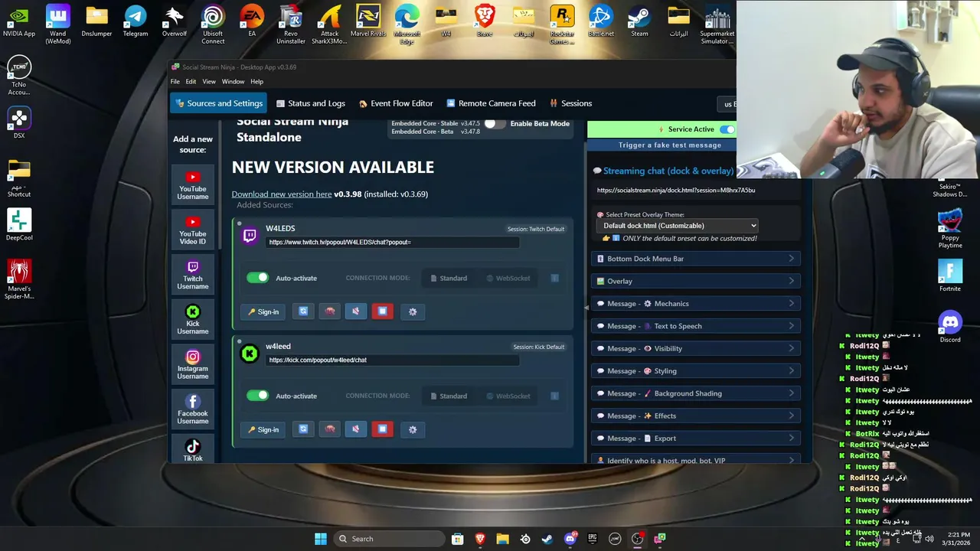Click the info icon in w4leed connection mode

tap(554, 396)
